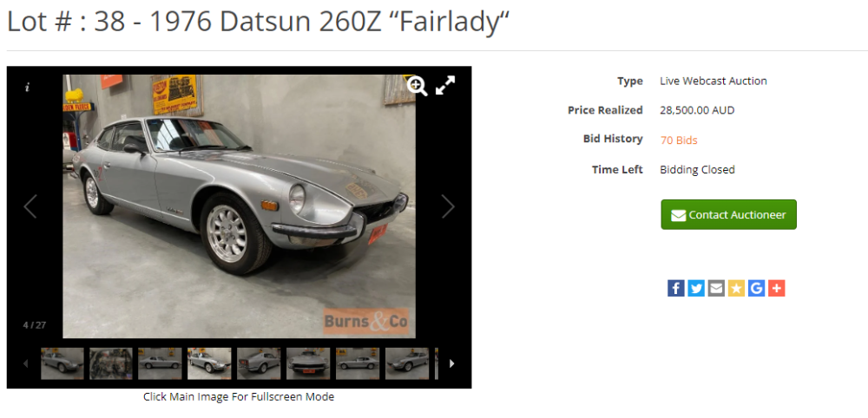Open more sharing options plus icon
The image size is (868, 418).
777,288
